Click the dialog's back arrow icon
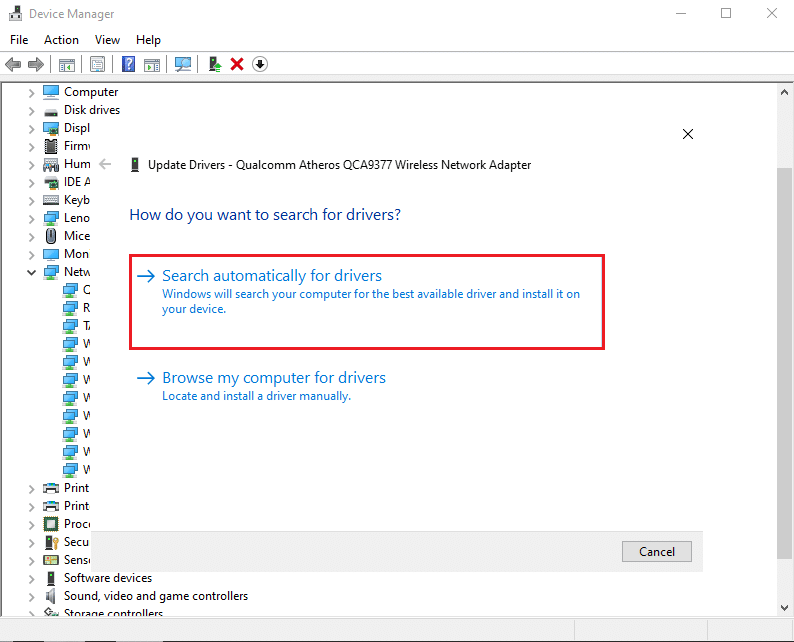The width and height of the screenshot is (794, 642). [x=106, y=164]
